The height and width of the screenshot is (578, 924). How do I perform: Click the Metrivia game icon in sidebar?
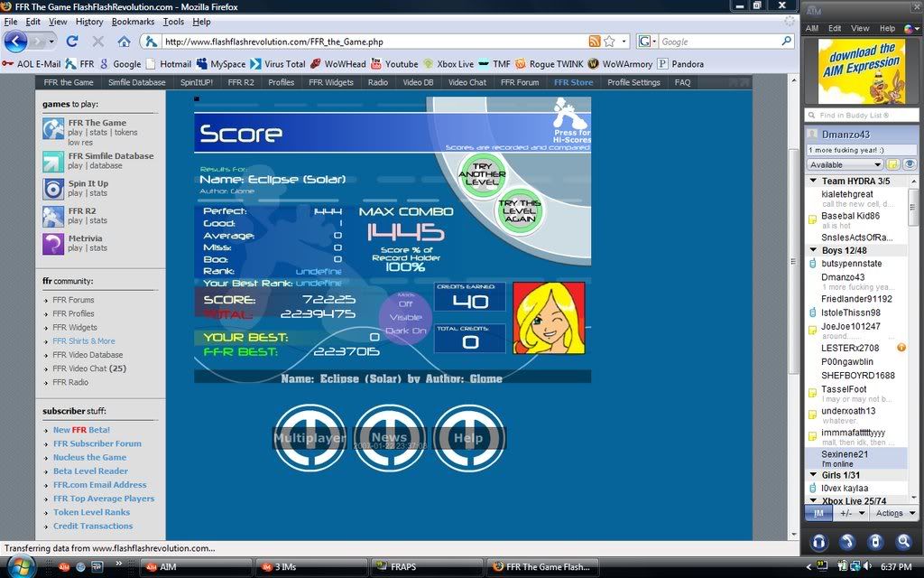point(53,243)
